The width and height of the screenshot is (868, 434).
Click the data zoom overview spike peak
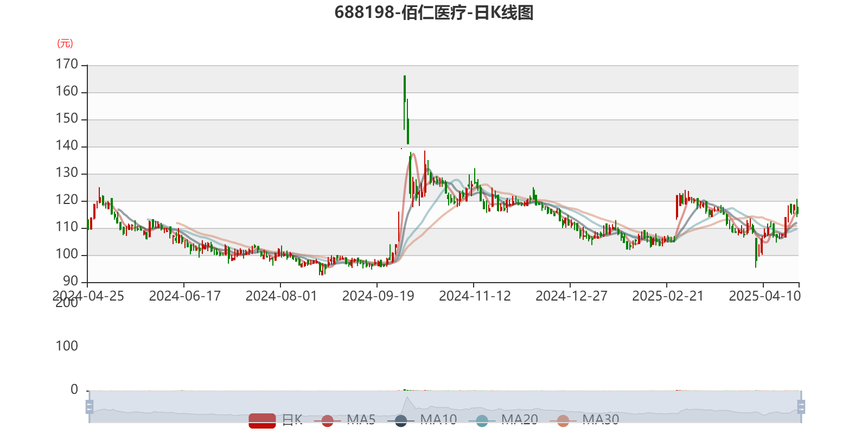pos(407,398)
